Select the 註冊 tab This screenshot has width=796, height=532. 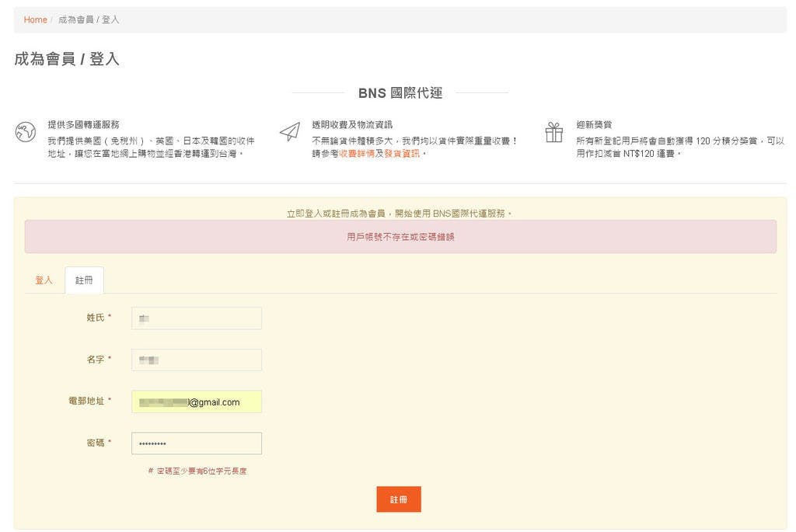point(84,280)
